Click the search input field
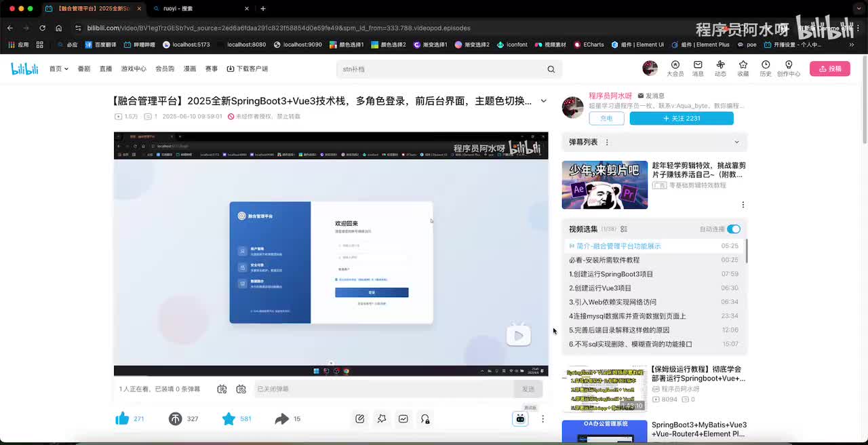Screen dimensions: 868x445 click(441, 69)
